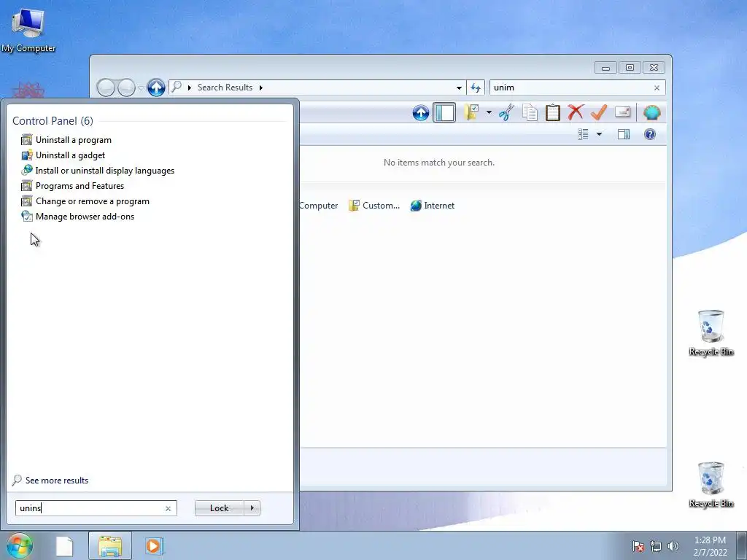Search again on the Internet
This screenshot has width=747, height=560.
[x=433, y=206]
